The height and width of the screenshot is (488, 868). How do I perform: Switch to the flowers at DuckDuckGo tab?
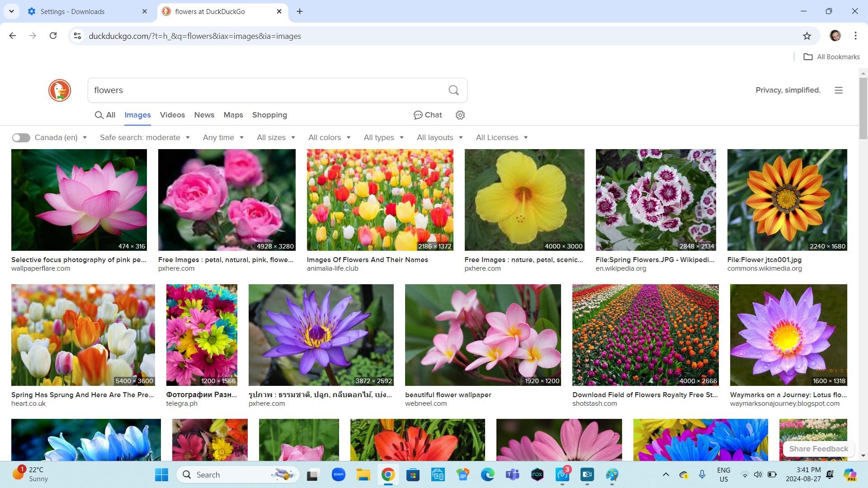click(222, 11)
